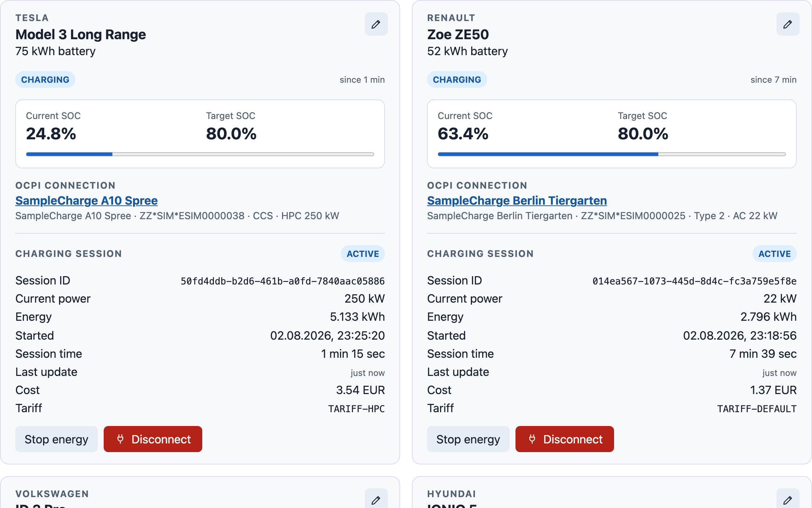The width and height of the screenshot is (812, 508).
Task: Click the Tesla session ACTIVE badge
Action: coord(363,254)
